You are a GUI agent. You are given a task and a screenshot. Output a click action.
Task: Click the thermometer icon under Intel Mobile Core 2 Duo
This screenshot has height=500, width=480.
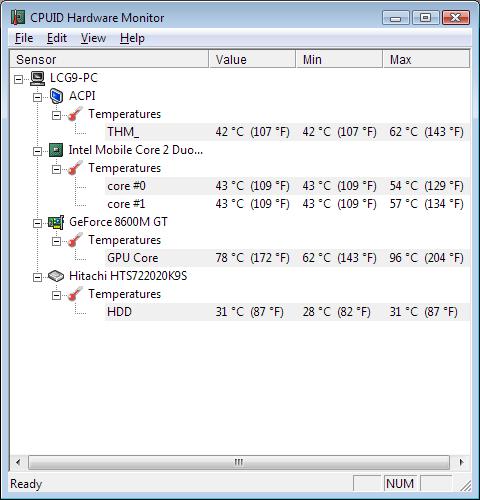tap(75, 168)
